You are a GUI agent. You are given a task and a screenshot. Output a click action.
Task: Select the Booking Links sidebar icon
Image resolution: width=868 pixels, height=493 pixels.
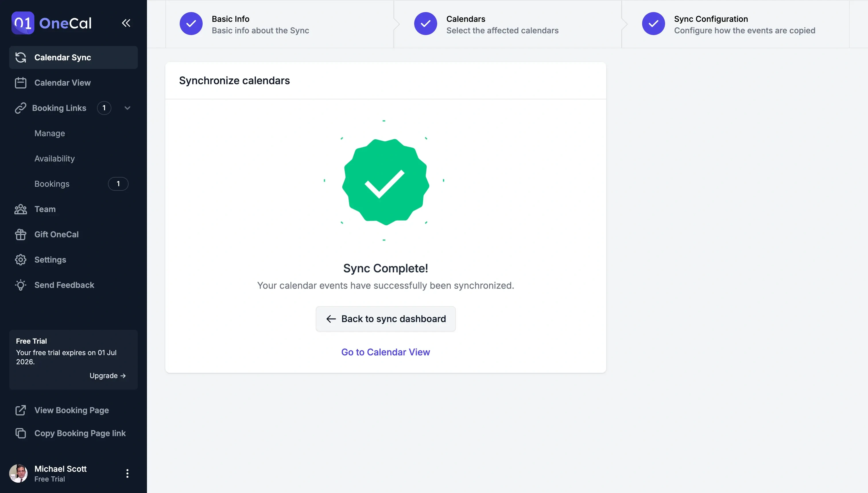point(20,108)
